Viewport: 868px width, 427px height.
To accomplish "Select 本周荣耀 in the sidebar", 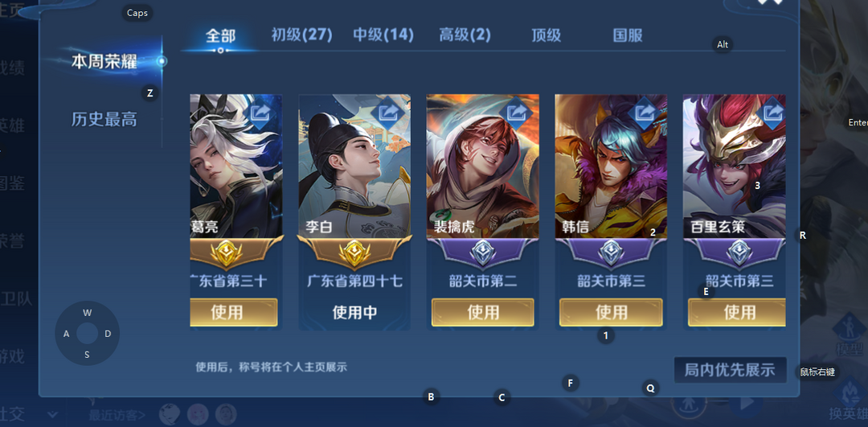I will click(104, 61).
